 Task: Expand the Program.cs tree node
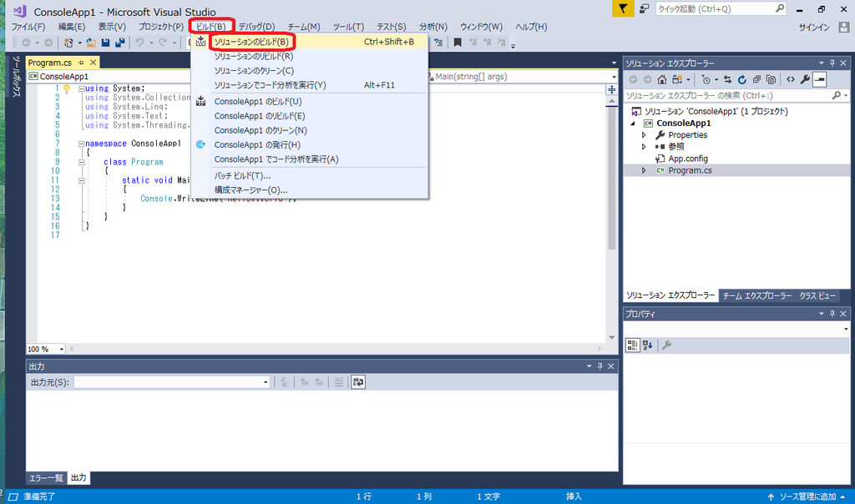tap(644, 170)
